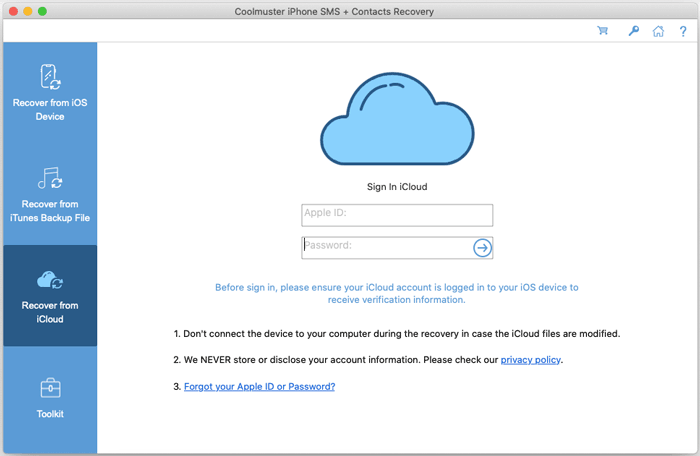
Task: Click the large iCloud cloud graphic
Action: coord(397,119)
